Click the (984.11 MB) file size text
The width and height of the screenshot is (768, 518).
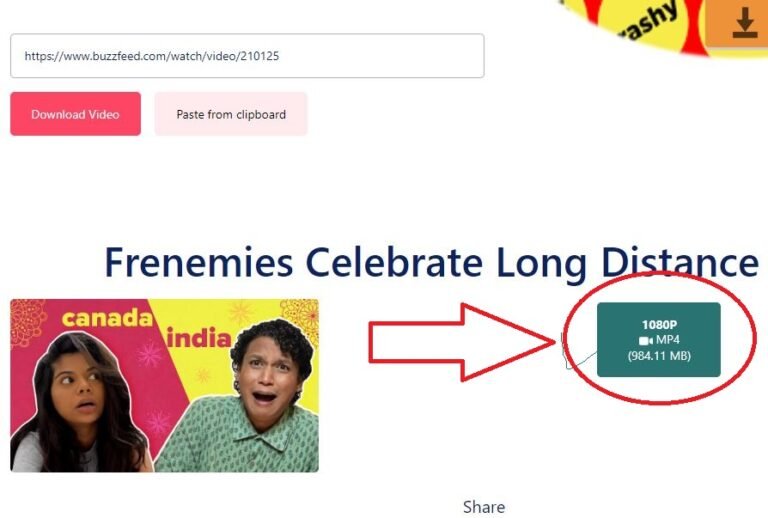tap(659, 355)
